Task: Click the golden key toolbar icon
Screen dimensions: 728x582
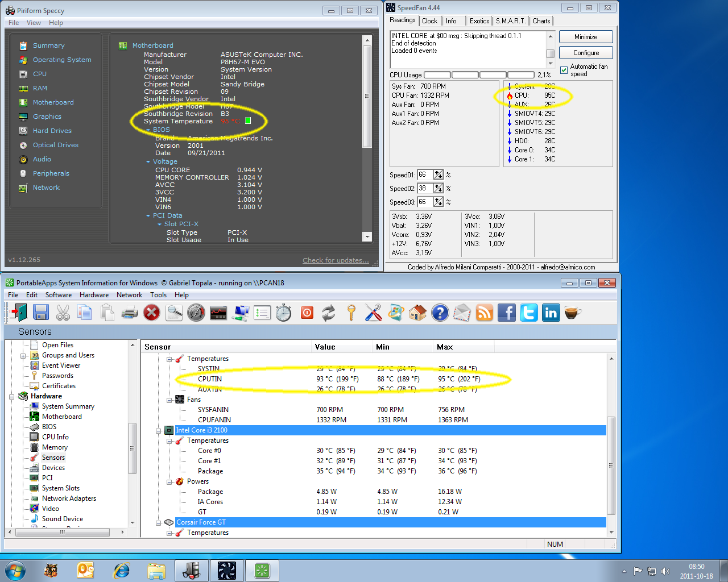Action: pos(351,313)
